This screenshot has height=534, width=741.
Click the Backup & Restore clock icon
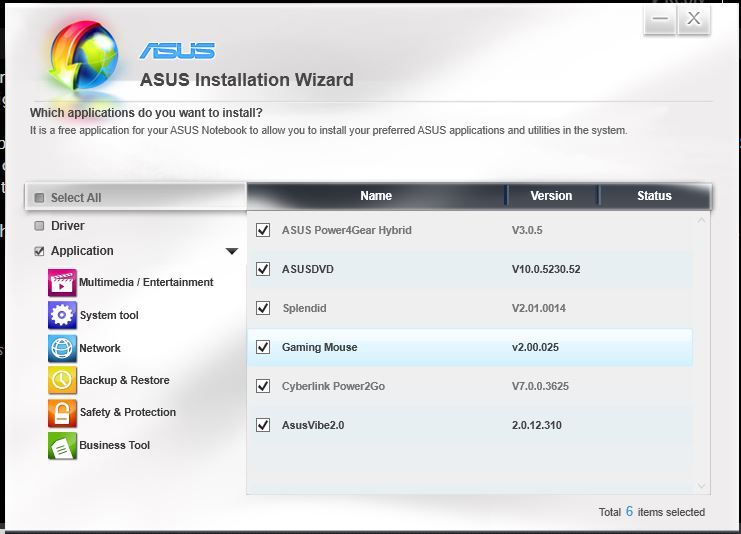tap(62, 380)
